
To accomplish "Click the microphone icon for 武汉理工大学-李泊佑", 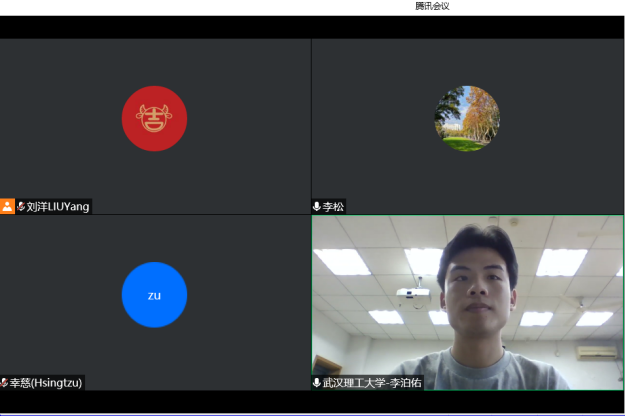I will [317, 383].
